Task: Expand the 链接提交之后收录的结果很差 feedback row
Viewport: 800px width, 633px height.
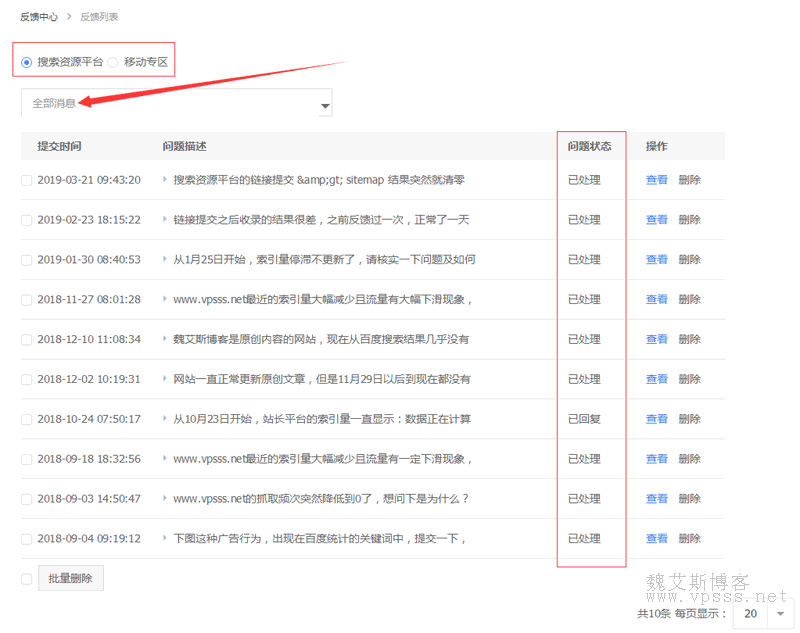Action: [x=165, y=219]
